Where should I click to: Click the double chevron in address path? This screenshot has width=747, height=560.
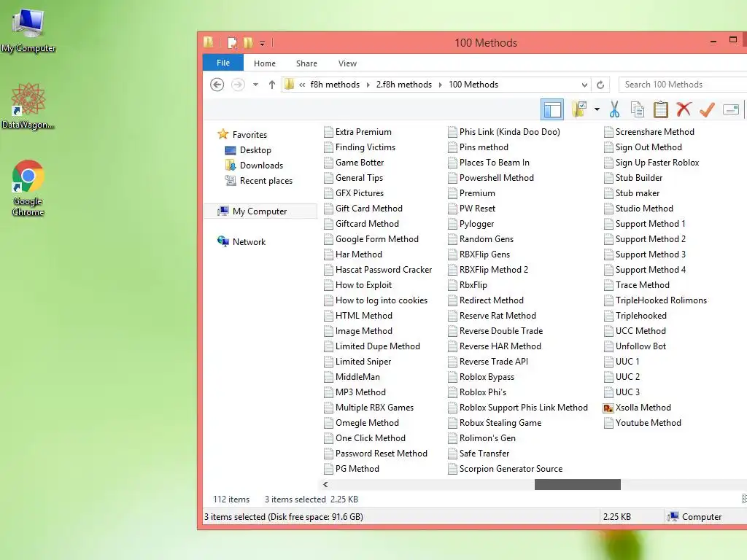(302, 85)
